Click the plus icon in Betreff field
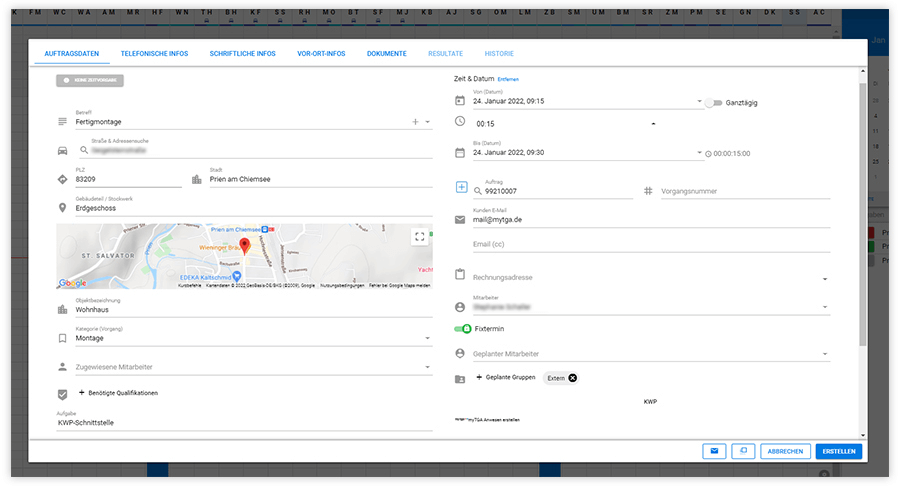 click(x=415, y=122)
